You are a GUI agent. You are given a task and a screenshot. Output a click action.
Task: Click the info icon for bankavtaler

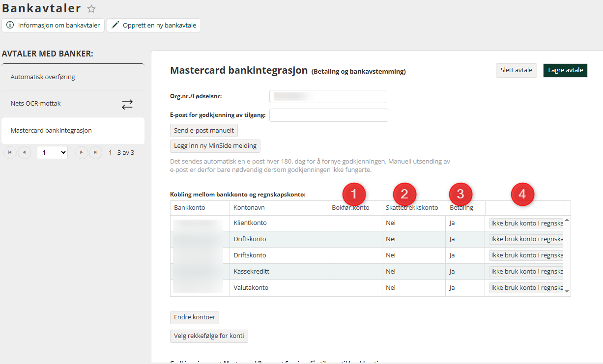click(x=10, y=25)
